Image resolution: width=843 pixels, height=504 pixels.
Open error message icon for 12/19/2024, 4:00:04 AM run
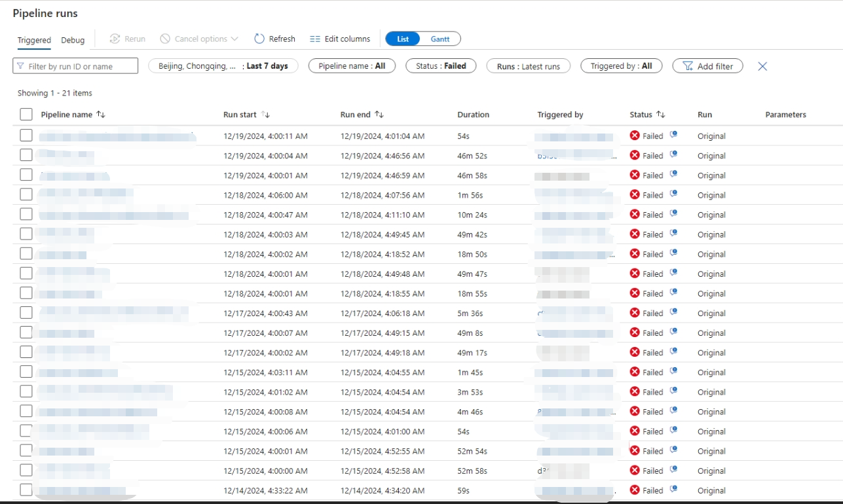(673, 154)
